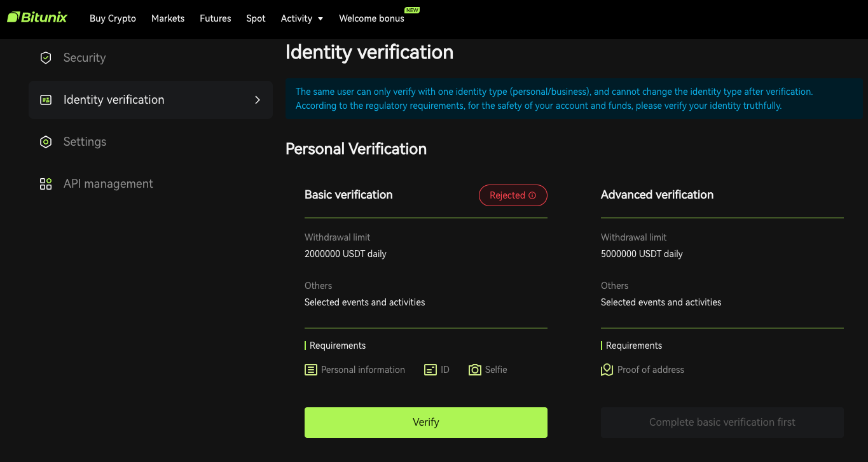Click the Selfie camera icon
Viewport: 868px width, 462px height.
click(475, 369)
